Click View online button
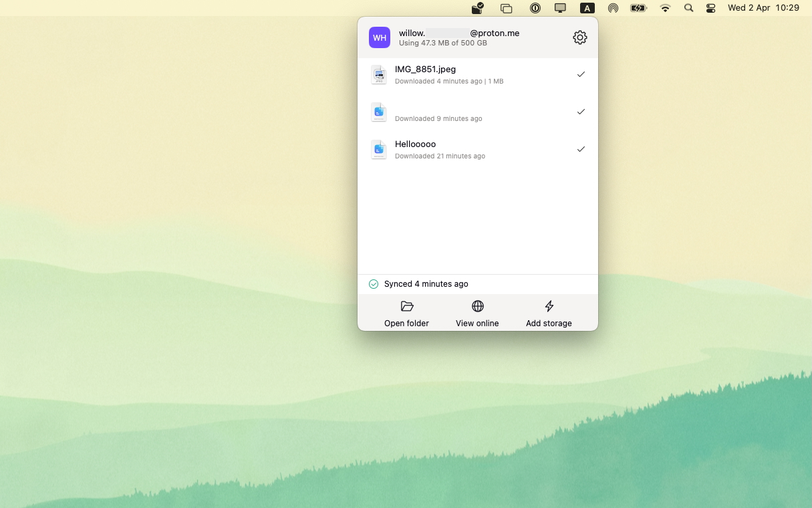 pyautogui.click(x=477, y=313)
